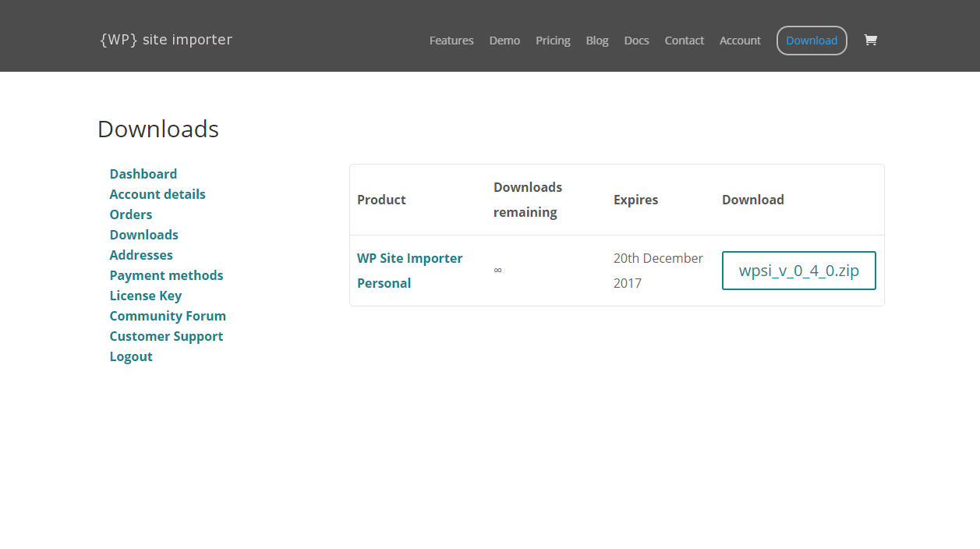Open Addresses in the sidebar
This screenshot has width=980, height=549.
click(141, 255)
